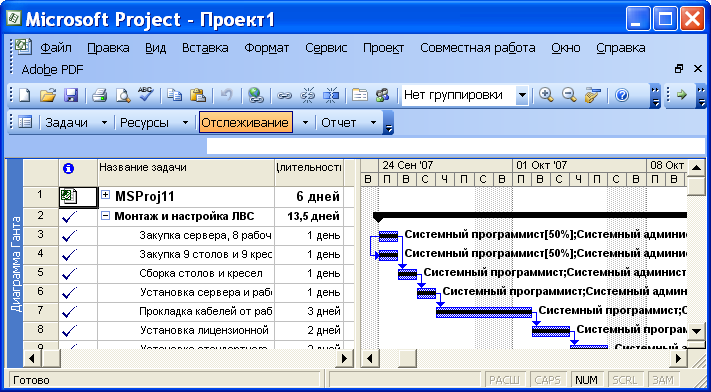
Task: Click the Длительность column header
Action: pyautogui.click(x=309, y=172)
